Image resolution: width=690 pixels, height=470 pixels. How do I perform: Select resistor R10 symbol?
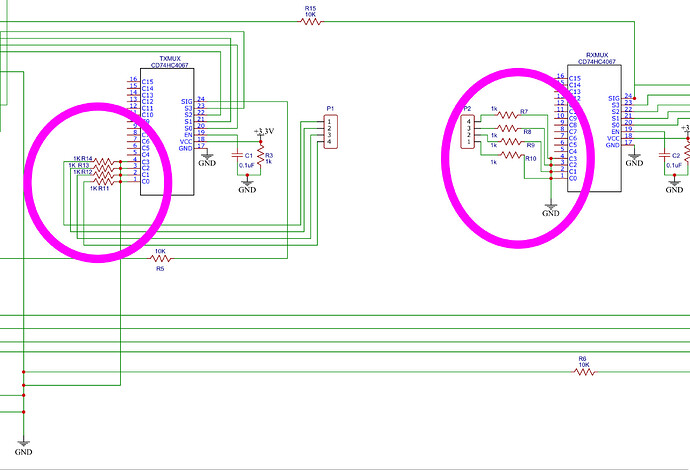point(511,155)
